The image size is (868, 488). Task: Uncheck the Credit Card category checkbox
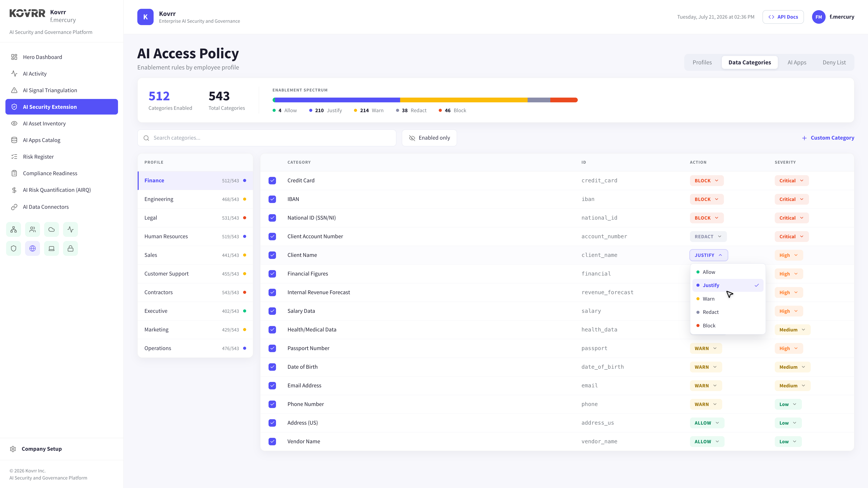(x=272, y=180)
